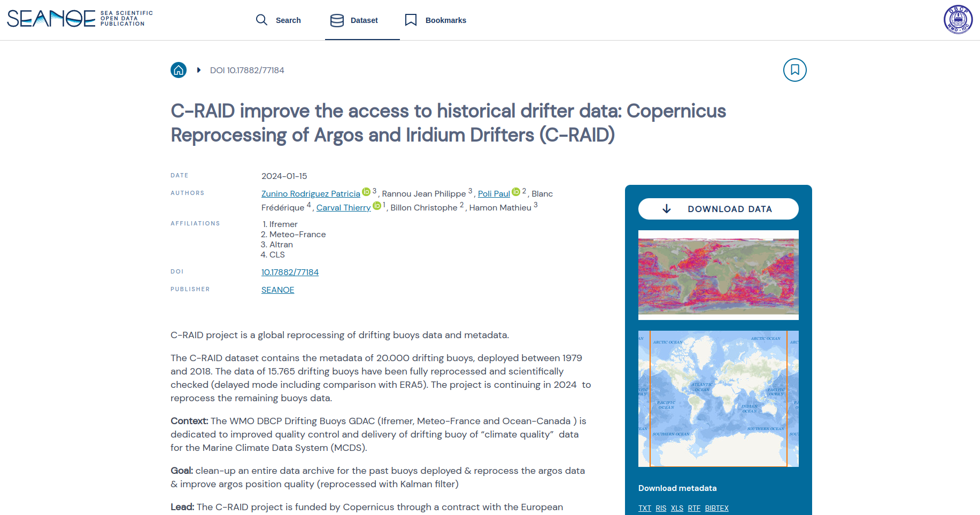Open Zunino Rodriguez Patricia's ORCID icon

tap(366, 192)
